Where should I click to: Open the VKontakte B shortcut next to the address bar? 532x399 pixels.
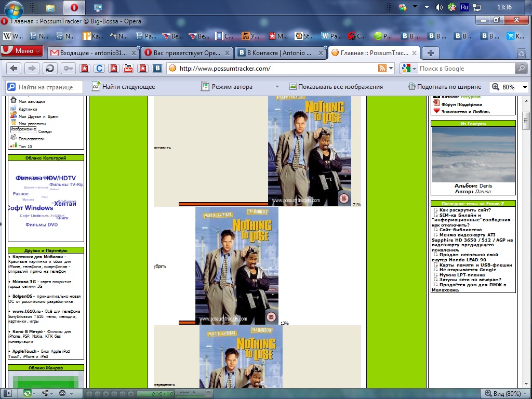[x=157, y=68]
